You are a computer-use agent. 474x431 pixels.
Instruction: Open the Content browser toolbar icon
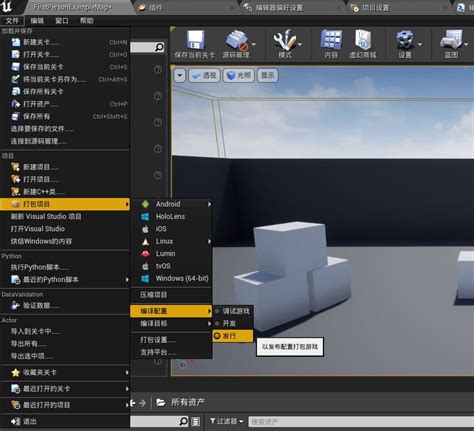pos(331,40)
